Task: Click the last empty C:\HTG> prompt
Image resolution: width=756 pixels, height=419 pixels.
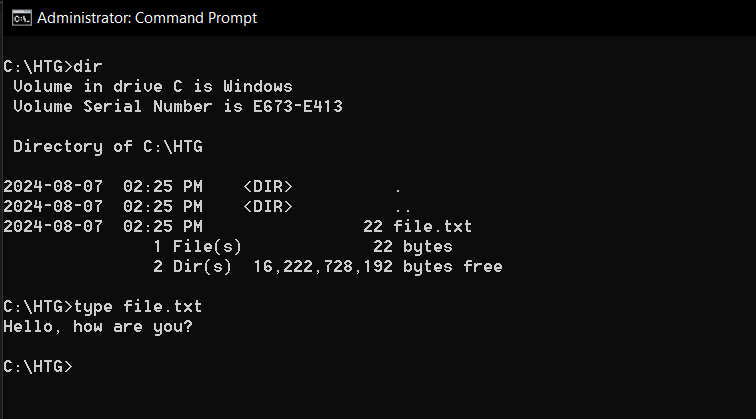Action: point(38,366)
